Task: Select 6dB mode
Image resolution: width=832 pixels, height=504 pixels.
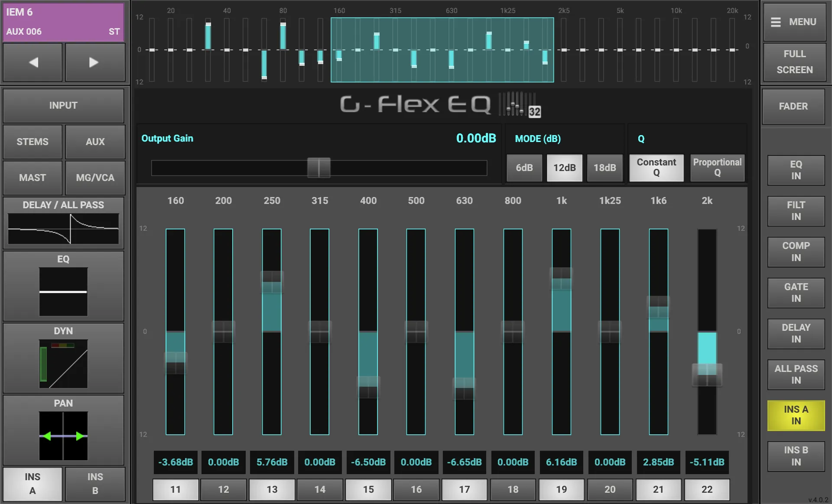Action: point(524,168)
